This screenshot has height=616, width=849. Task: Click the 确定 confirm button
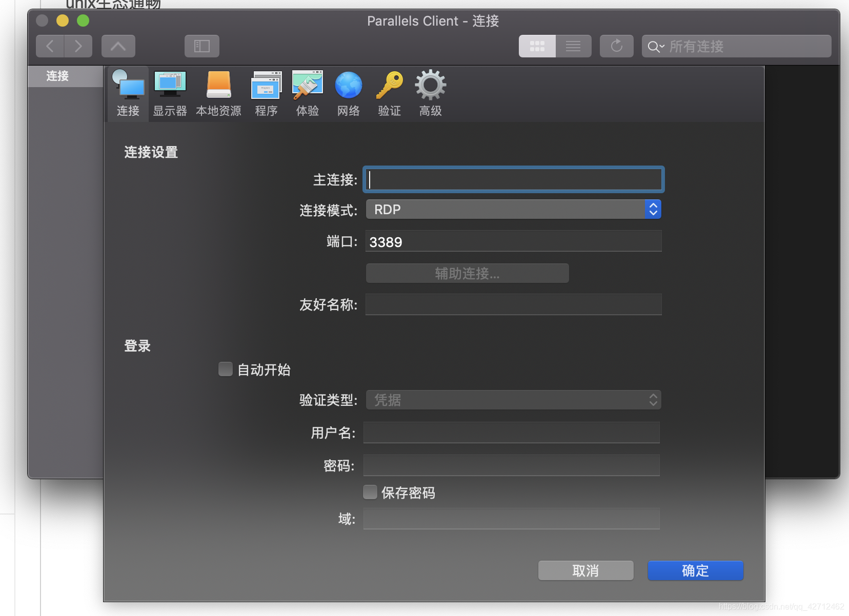[x=695, y=570]
